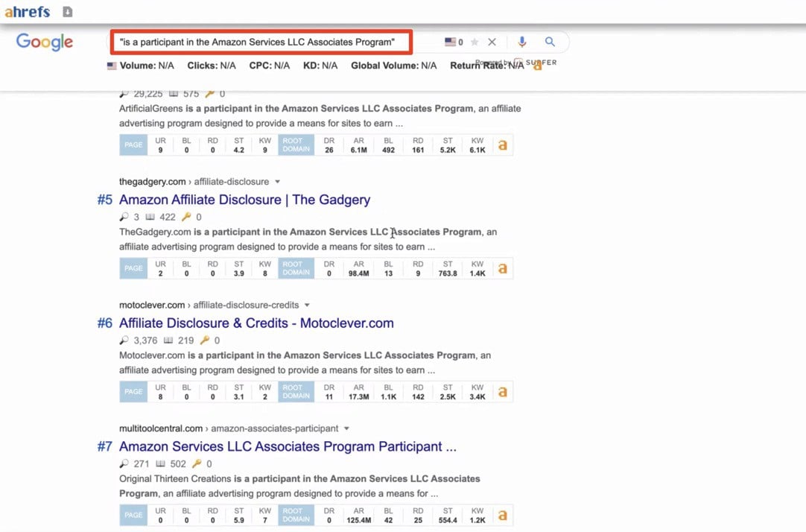Clear the search query with the X

(492, 42)
